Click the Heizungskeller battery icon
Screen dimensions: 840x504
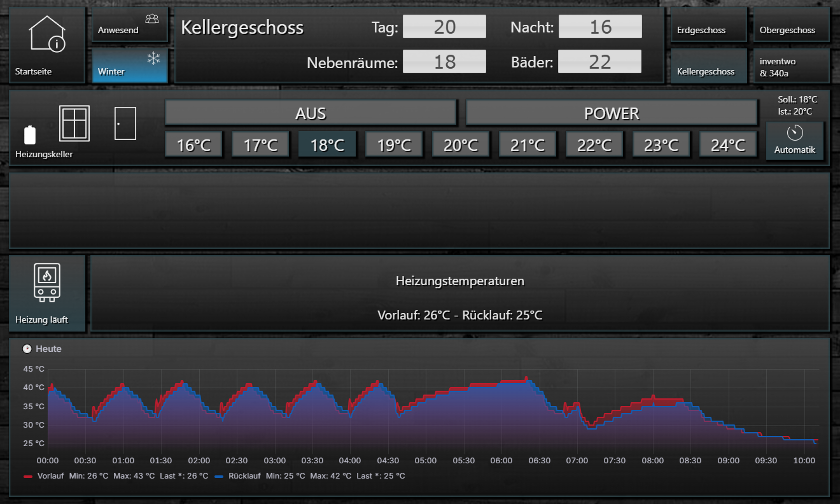click(x=29, y=135)
